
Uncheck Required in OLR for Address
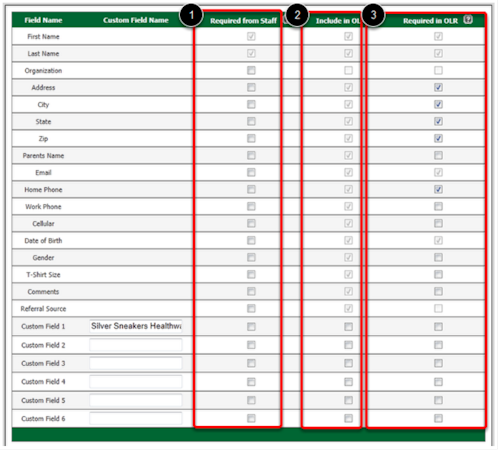pyautogui.click(x=438, y=87)
